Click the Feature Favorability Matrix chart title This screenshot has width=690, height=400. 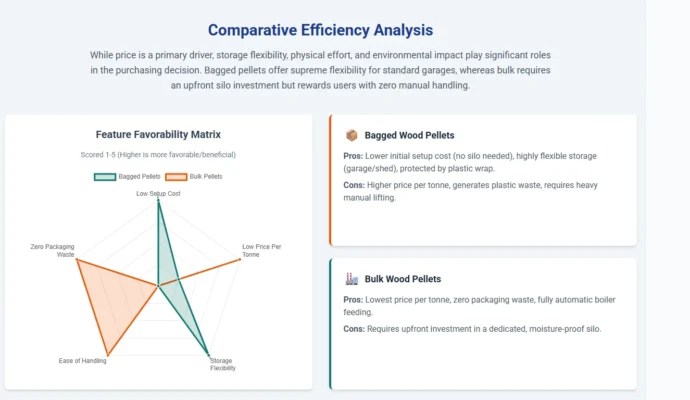[x=158, y=134]
